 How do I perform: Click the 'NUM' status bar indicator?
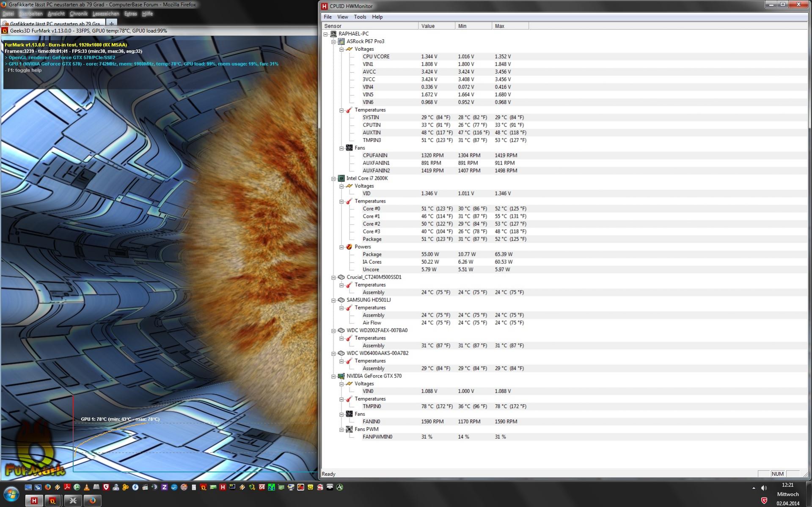pyautogui.click(x=778, y=474)
